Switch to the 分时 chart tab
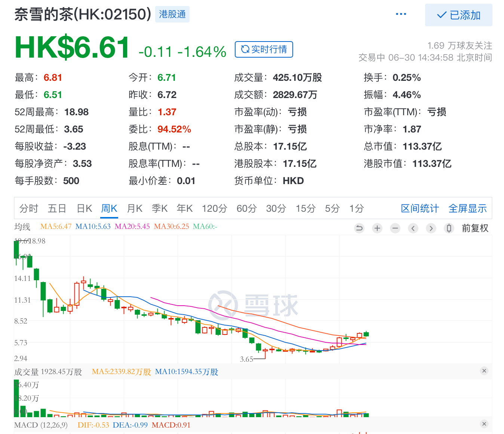The height and width of the screenshot is (434, 504). click(29, 208)
